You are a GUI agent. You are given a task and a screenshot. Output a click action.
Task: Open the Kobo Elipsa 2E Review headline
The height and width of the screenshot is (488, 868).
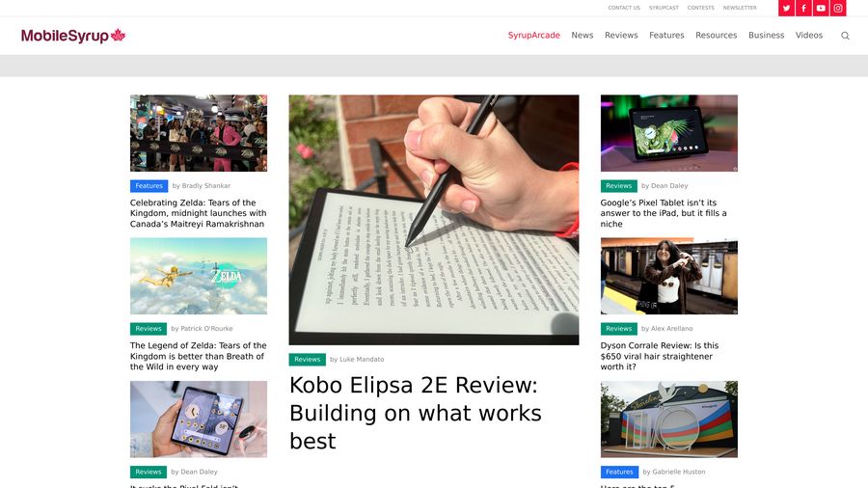(x=415, y=414)
